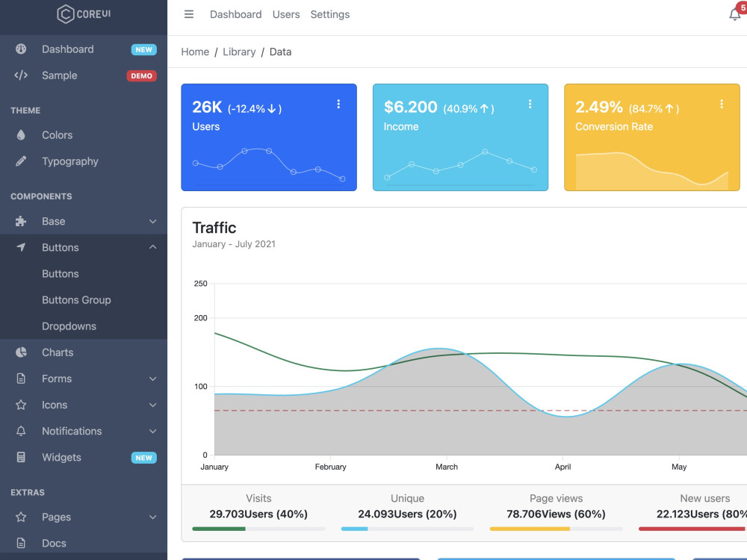Click the 78.706Views (60%) value
This screenshot has height=560, width=747.
[x=556, y=514]
